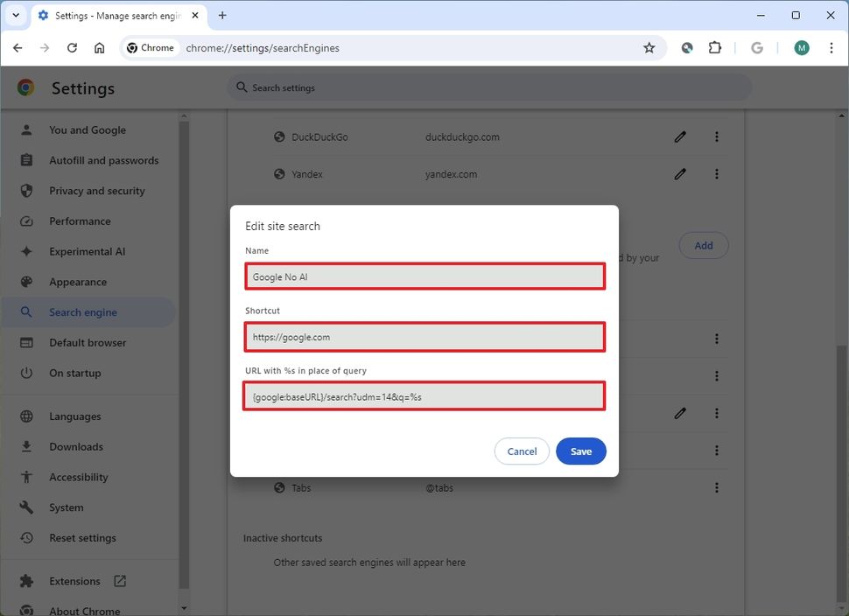The width and height of the screenshot is (849, 616).
Task: Click the globe icon in the address bar
Action: click(687, 48)
